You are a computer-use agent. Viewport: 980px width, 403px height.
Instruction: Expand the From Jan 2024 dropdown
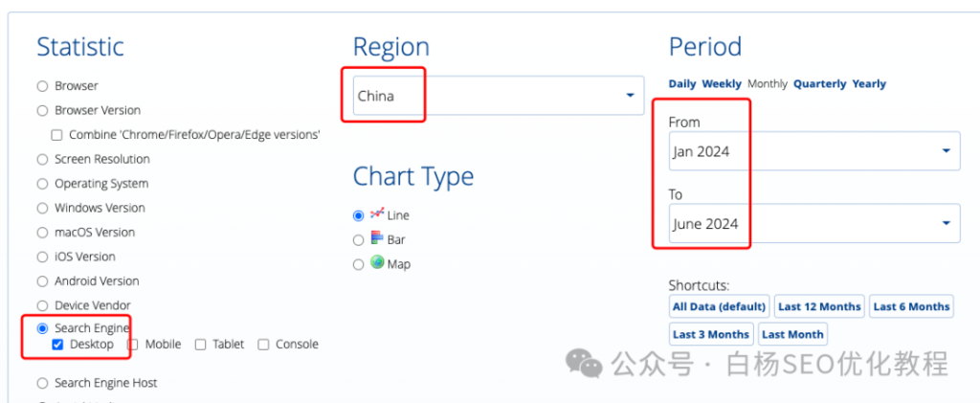(814, 151)
